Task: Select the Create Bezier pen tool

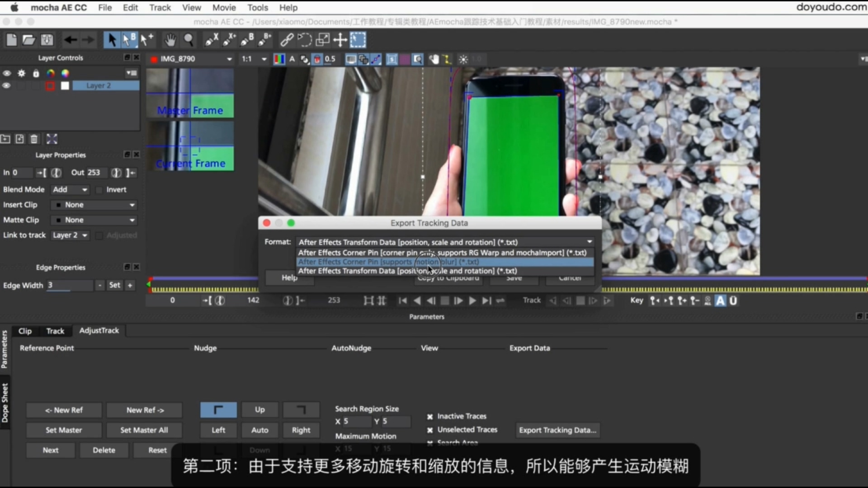Action: click(247, 40)
